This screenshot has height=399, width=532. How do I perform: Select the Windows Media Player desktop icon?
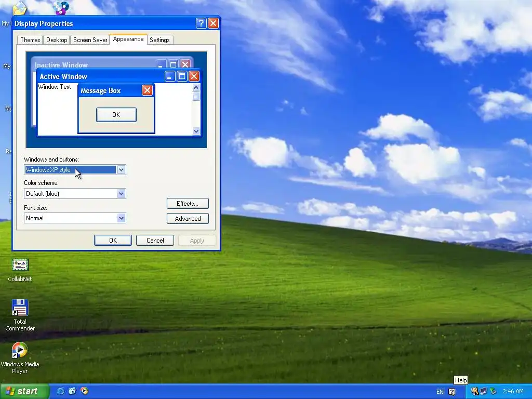(x=20, y=357)
